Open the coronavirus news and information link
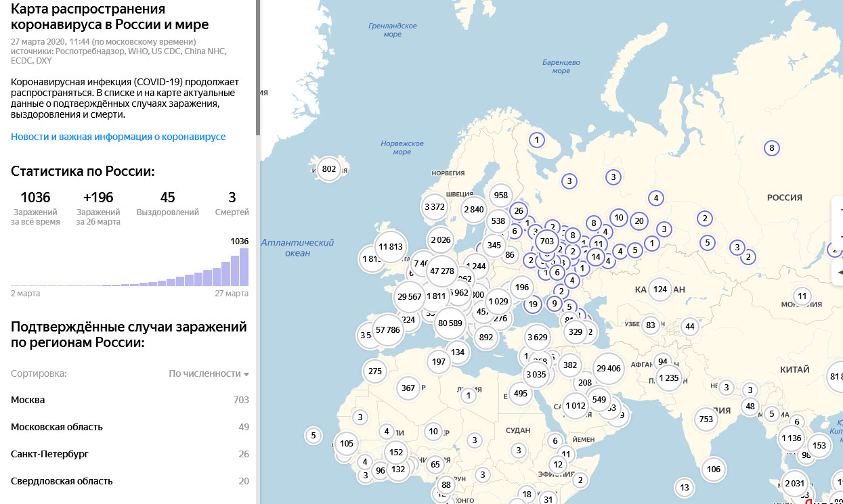Screen dimensions: 843x504 (x=118, y=137)
